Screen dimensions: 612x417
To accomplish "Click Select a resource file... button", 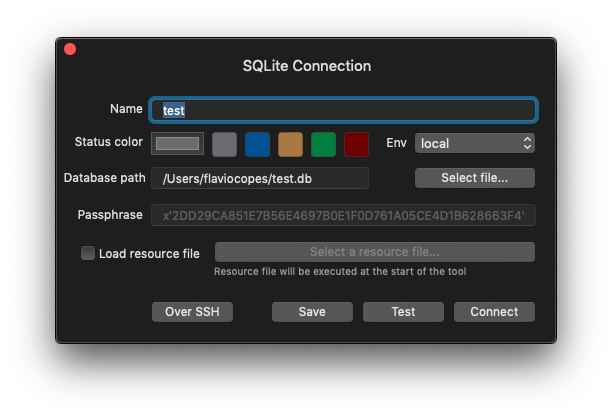I will coord(374,252).
